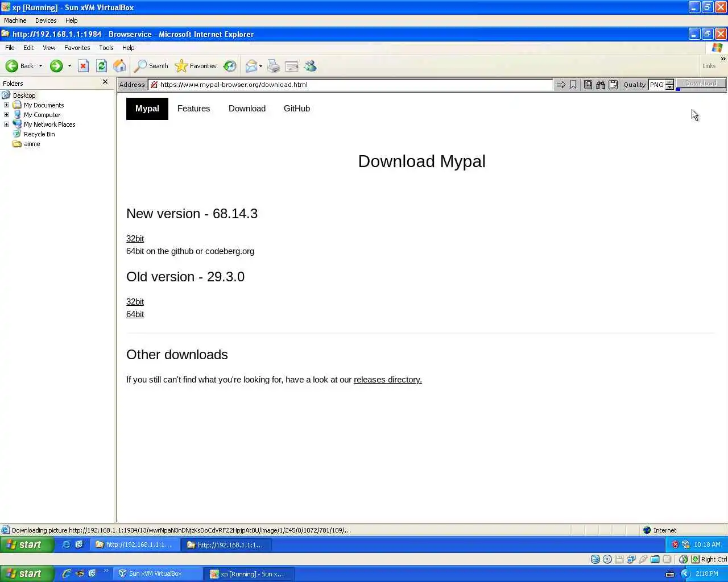This screenshot has width=728, height=582.
Task: Click the guest XP Start button
Action: [x=27, y=544]
